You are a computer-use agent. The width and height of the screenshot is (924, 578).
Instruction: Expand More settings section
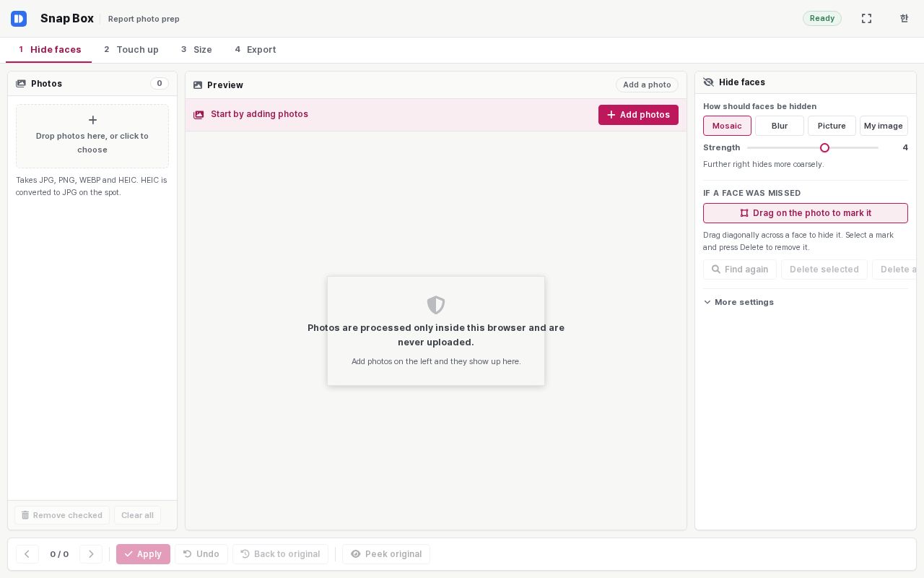pyautogui.click(x=738, y=302)
